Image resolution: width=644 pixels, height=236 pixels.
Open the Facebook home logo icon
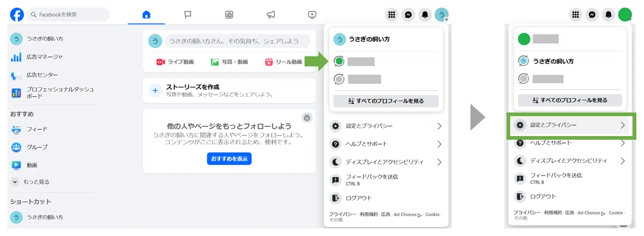click(x=17, y=15)
